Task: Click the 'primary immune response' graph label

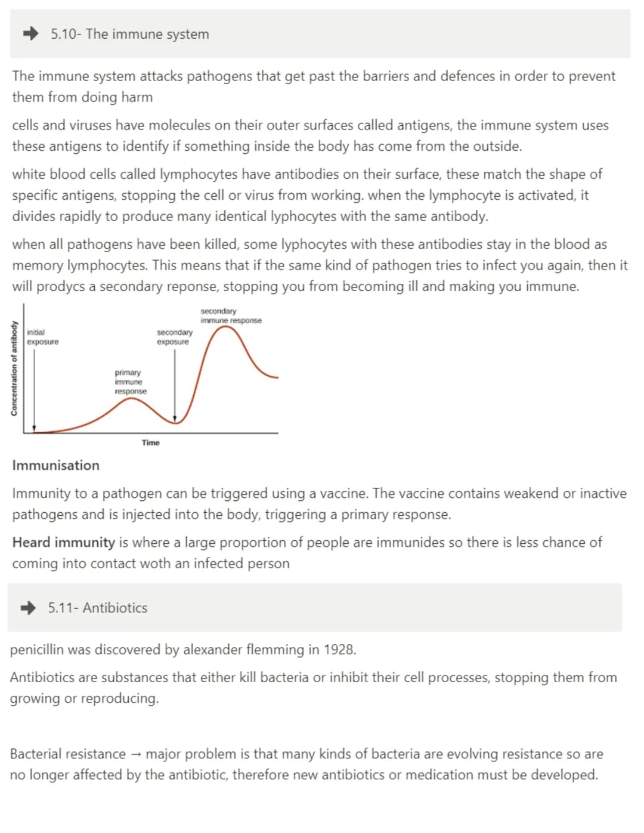Action: [131, 382]
